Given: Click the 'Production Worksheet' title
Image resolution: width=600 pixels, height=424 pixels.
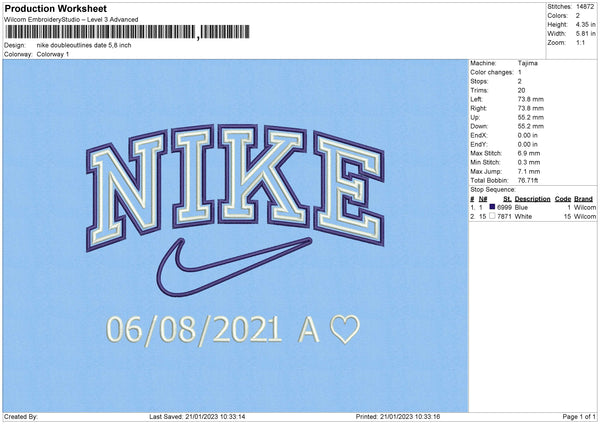Looking at the screenshot, I should coord(55,8).
